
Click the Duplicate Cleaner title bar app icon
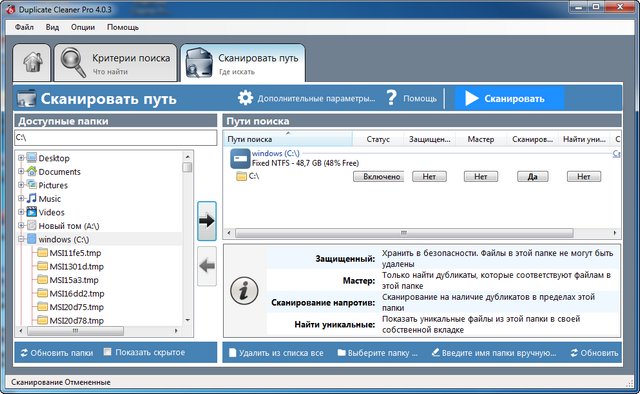point(10,9)
